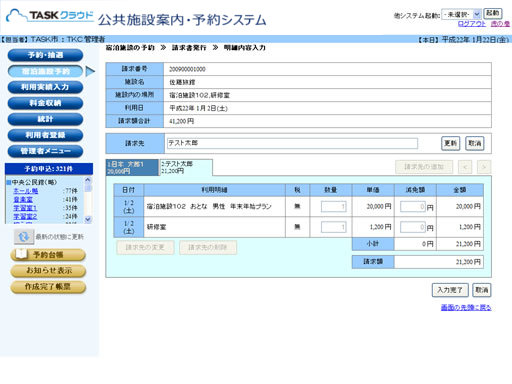512x384 pixels.
Task: Click the 宿泊施設の予約 breadcrumb
Action: pos(130,48)
